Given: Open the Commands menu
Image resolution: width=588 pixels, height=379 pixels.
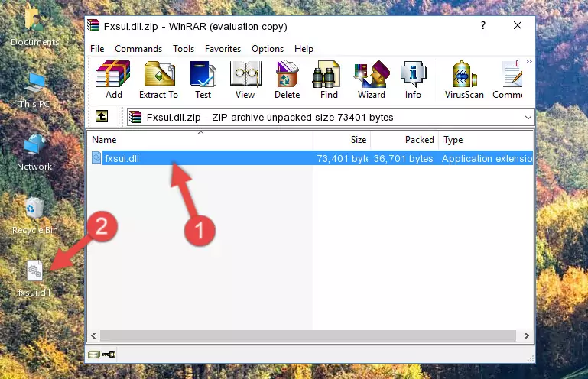Looking at the screenshot, I should (138, 49).
